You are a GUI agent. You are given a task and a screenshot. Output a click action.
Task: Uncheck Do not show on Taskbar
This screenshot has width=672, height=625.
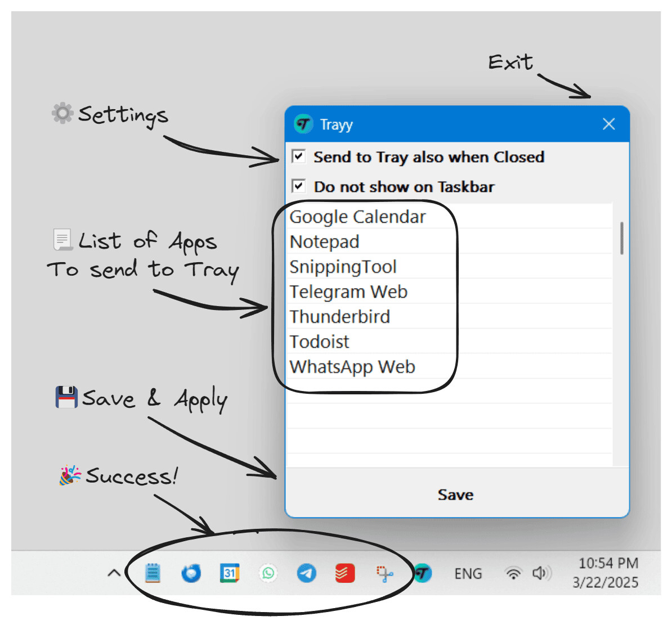click(x=299, y=187)
